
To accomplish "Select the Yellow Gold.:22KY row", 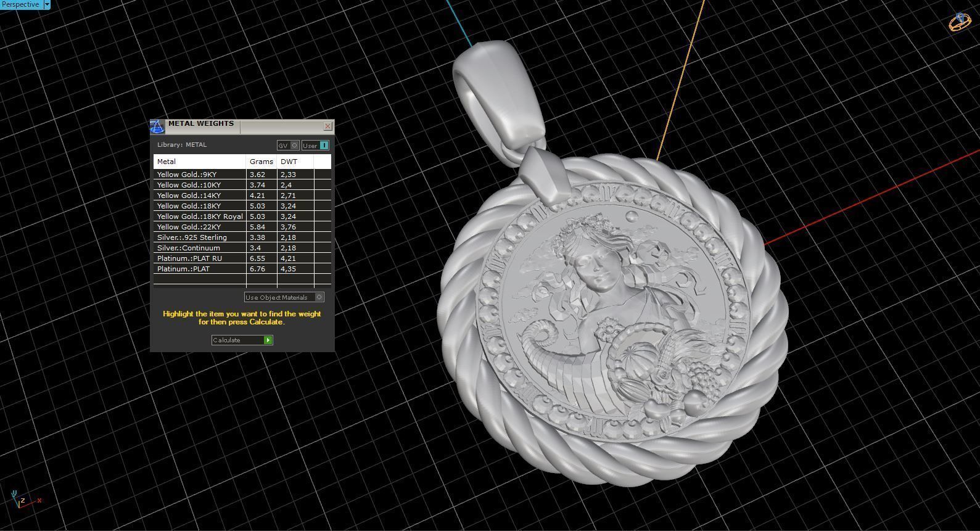I will point(242,227).
